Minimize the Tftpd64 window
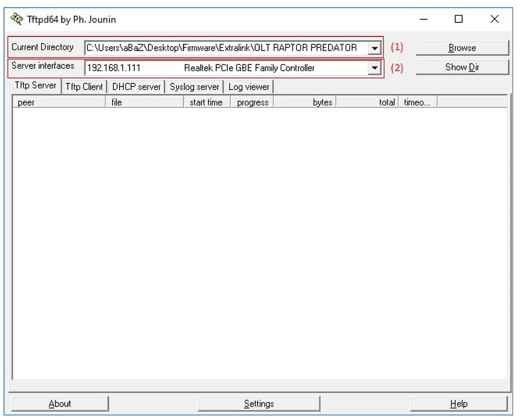This screenshot has height=420, width=521. click(424, 20)
